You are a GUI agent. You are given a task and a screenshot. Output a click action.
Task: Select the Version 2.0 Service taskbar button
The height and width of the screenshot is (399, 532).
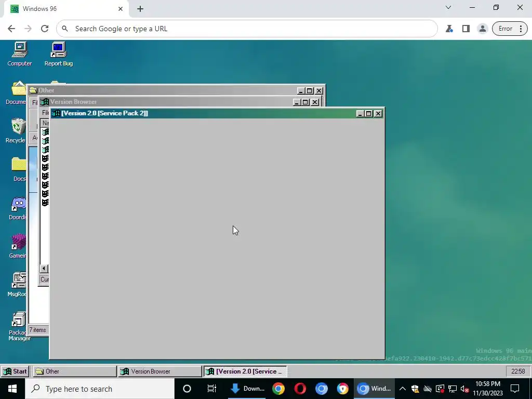[245, 371]
